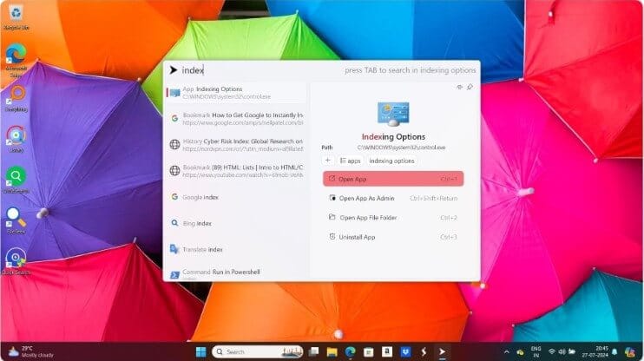Open the 'Cyber Risk Index' history result

point(236,145)
